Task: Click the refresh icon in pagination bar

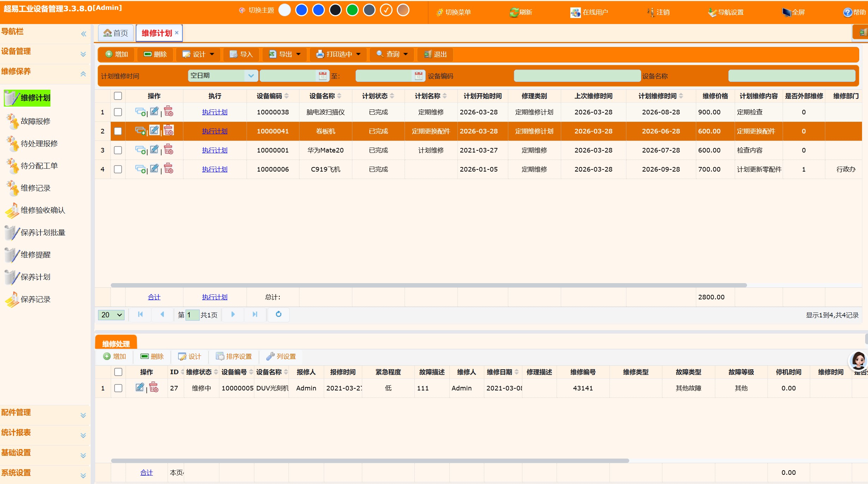Action: (278, 314)
